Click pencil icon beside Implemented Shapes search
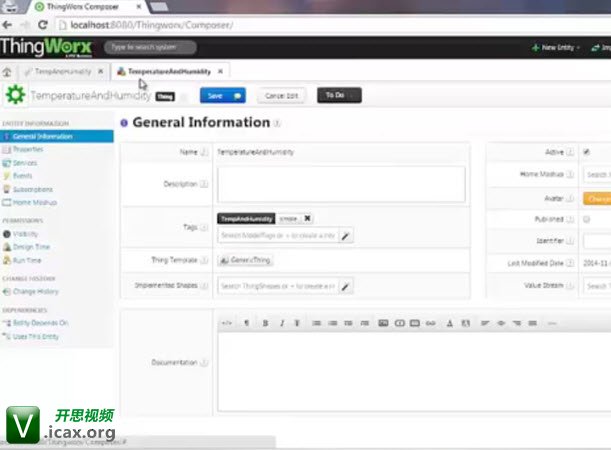 pos(346,286)
